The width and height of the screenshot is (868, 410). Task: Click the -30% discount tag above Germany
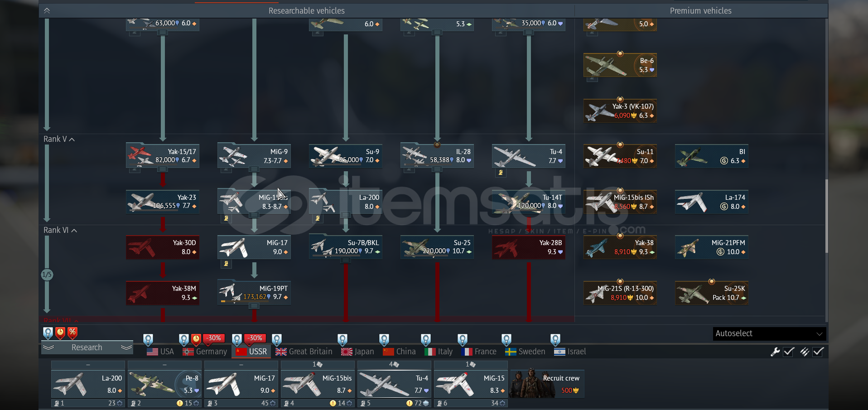214,338
